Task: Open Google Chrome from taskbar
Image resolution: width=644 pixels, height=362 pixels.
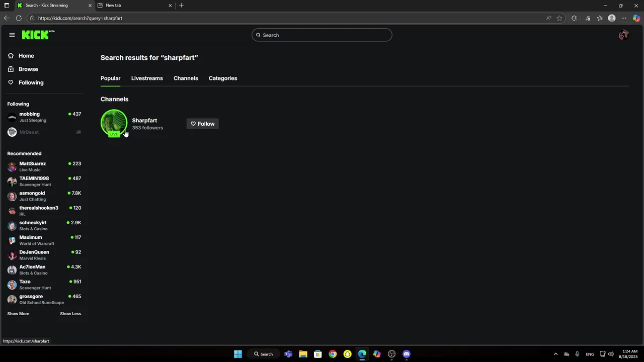Action: coord(333,354)
